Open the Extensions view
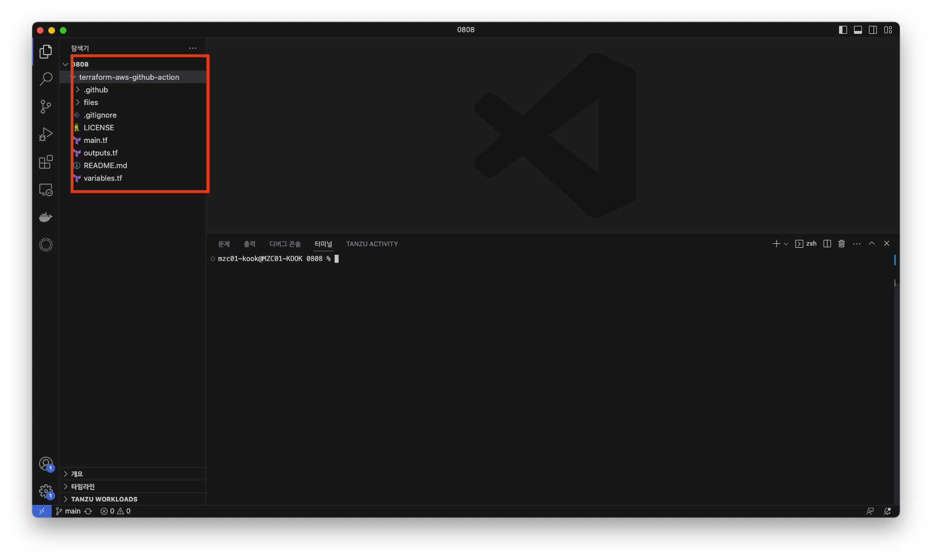The width and height of the screenshot is (932, 560). point(46,162)
